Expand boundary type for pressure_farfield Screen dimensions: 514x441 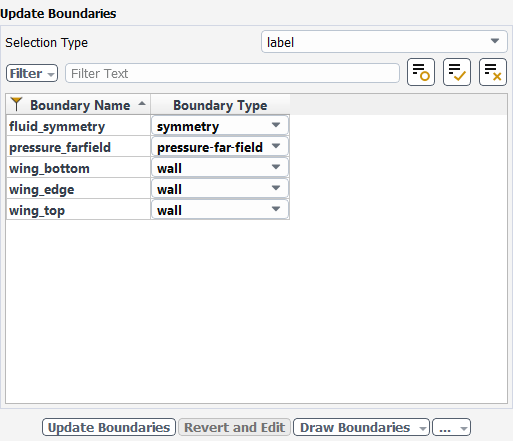(x=220, y=147)
